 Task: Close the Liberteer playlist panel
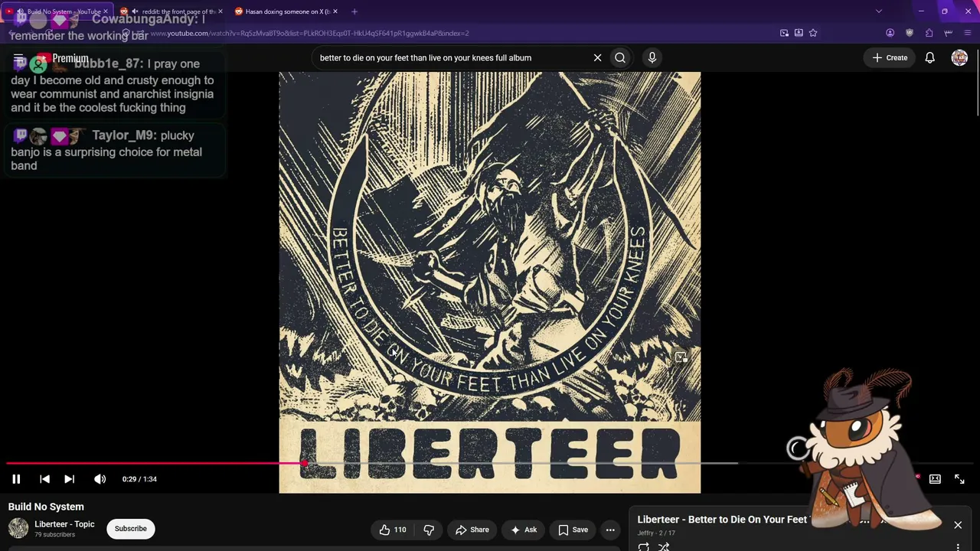[958, 525]
